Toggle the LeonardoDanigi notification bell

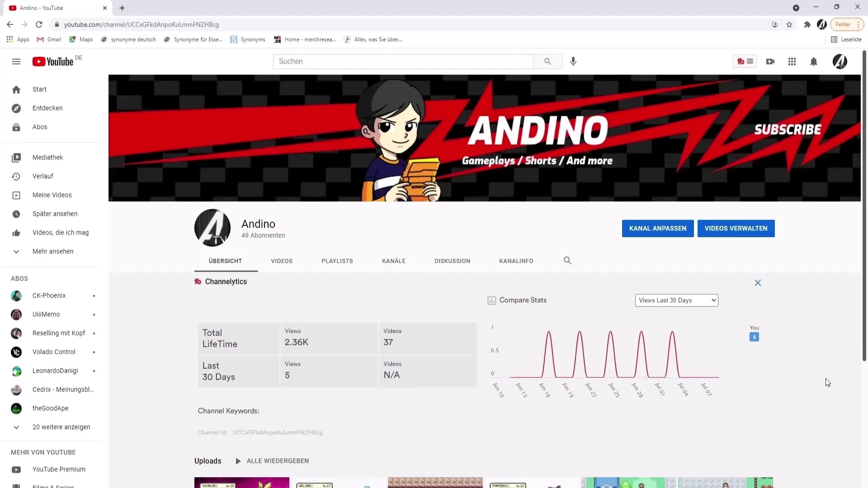point(94,370)
